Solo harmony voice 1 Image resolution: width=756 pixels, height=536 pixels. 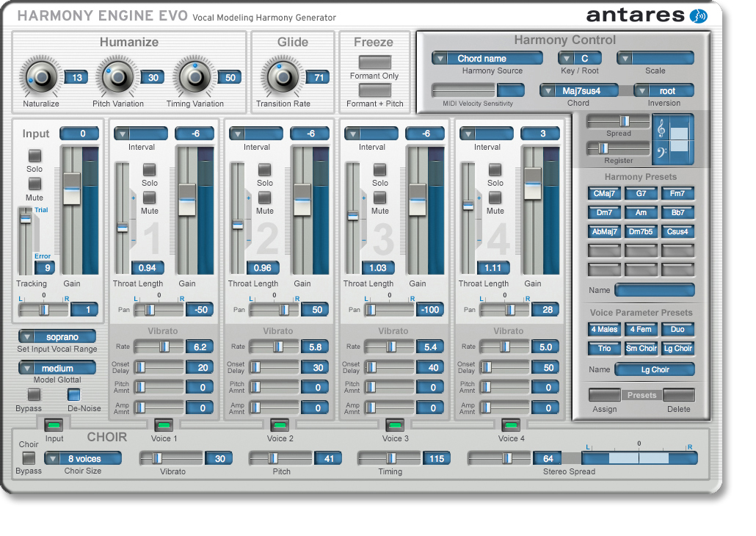click(x=150, y=170)
